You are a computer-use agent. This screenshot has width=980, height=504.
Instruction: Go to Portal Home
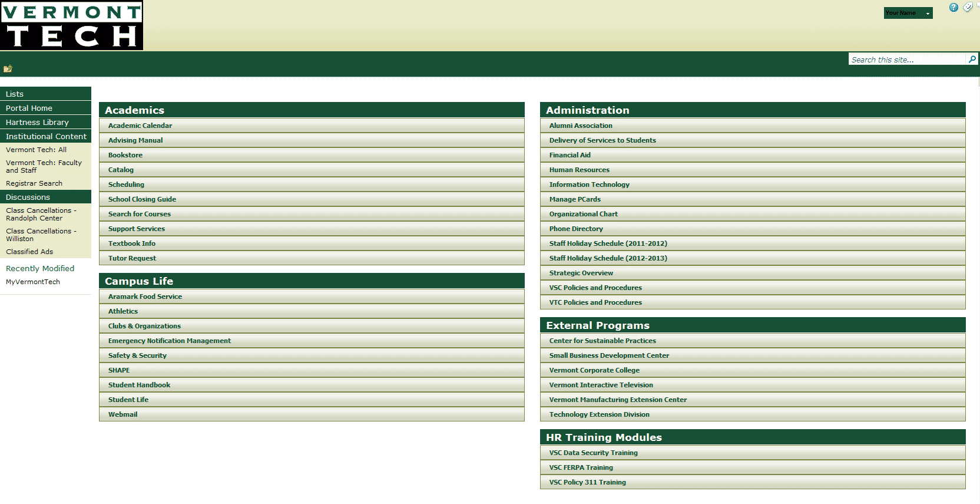45,108
